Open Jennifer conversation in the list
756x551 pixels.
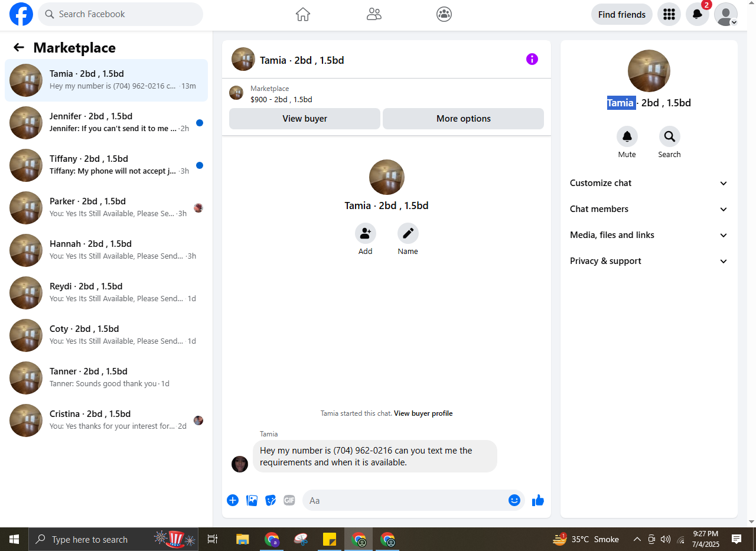click(106, 123)
